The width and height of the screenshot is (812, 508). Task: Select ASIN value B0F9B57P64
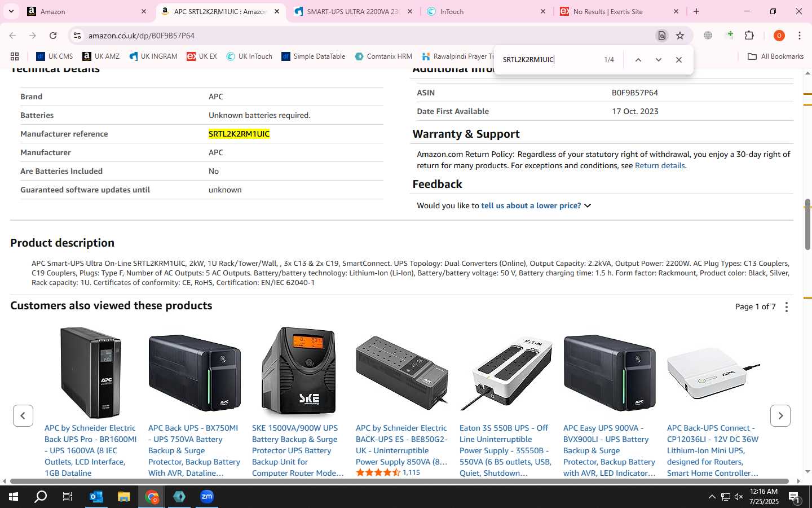click(x=635, y=93)
